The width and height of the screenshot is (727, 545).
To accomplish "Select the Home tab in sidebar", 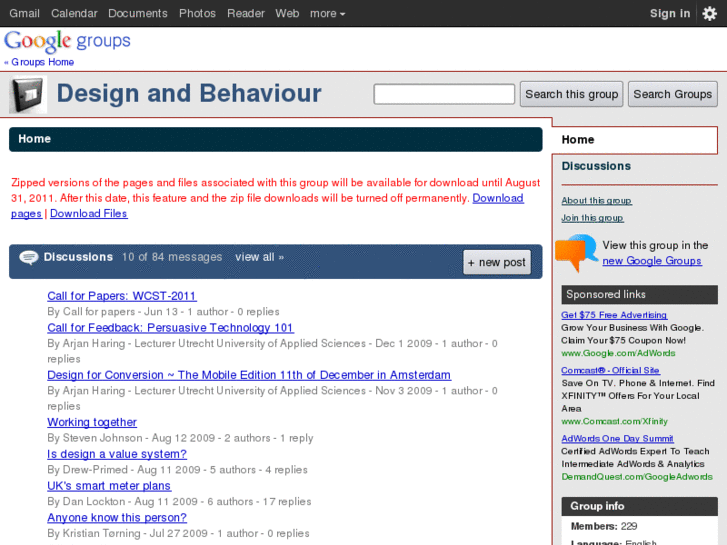I will pyautogui.click(x=634, y=140).
